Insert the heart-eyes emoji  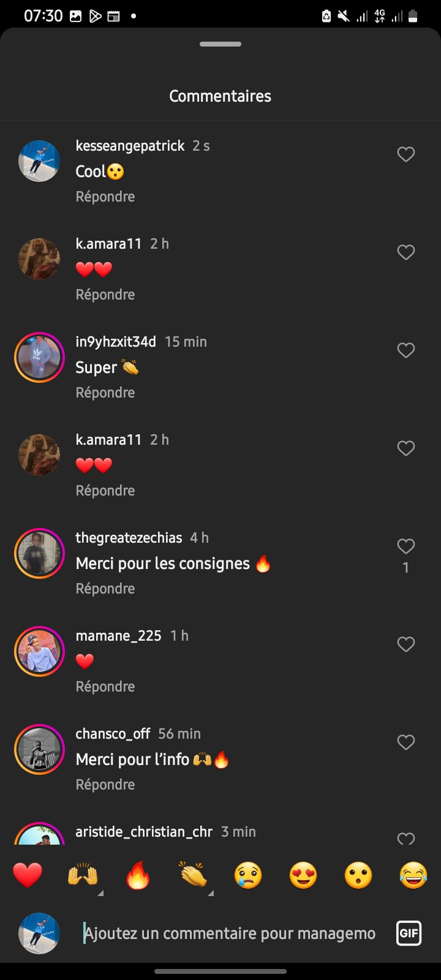tap(303, 875)
